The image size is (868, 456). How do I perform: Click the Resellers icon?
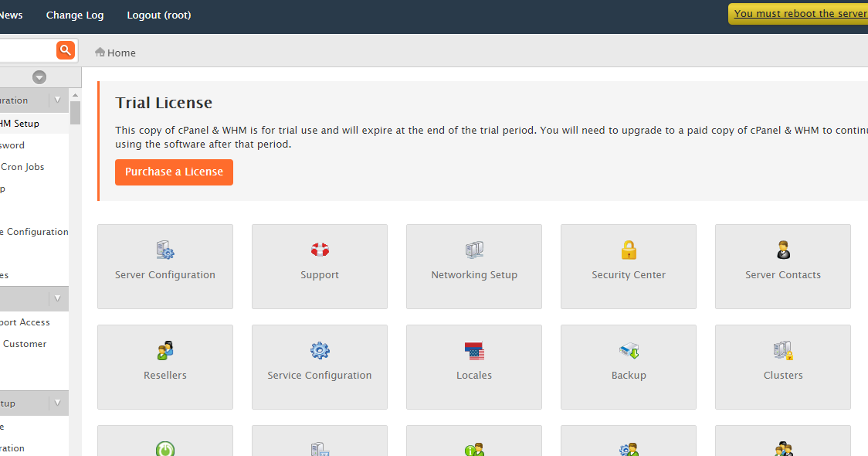click(165, 350)
